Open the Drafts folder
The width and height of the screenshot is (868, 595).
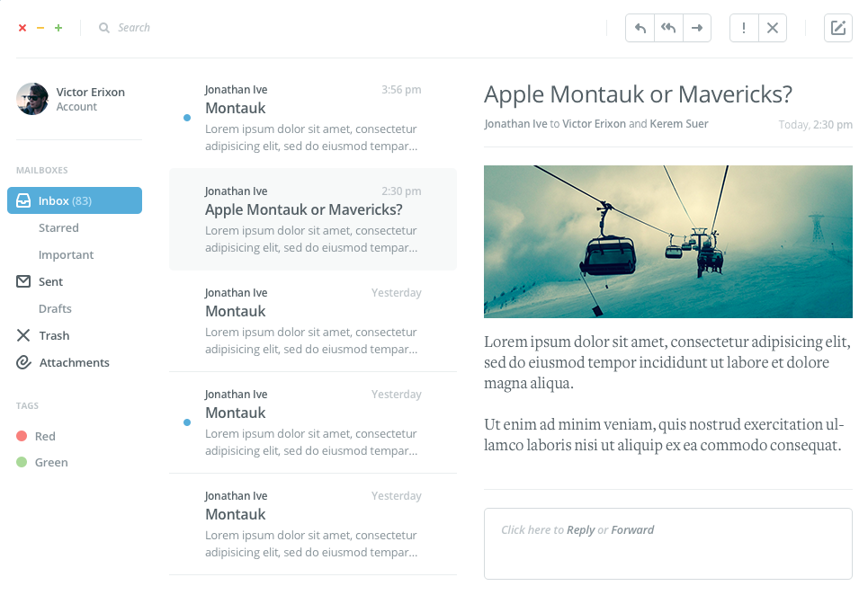click(55, 309)
